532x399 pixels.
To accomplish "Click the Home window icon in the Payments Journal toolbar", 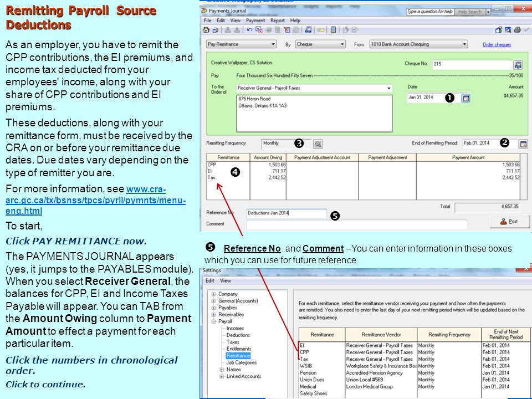I will click(x=206, y=30).
